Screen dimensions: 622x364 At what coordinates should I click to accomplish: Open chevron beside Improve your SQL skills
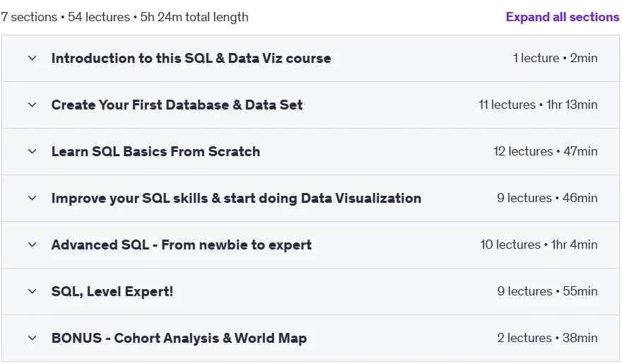(32, 199)
